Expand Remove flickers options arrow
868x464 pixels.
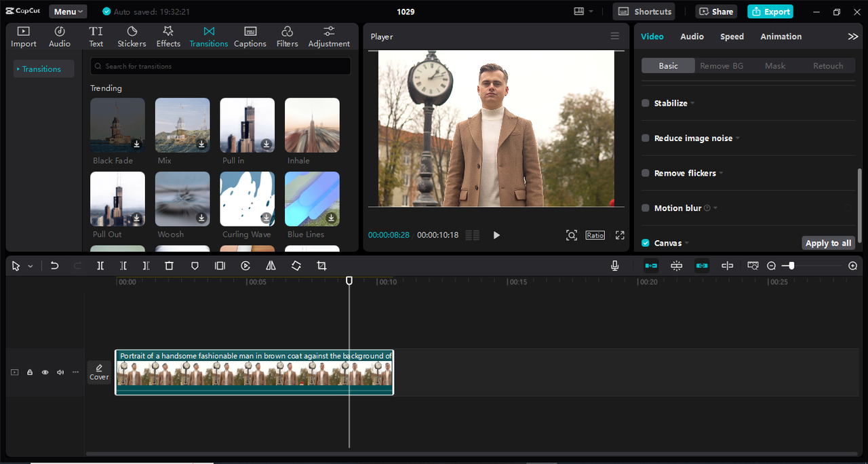(x=722, y=174)
